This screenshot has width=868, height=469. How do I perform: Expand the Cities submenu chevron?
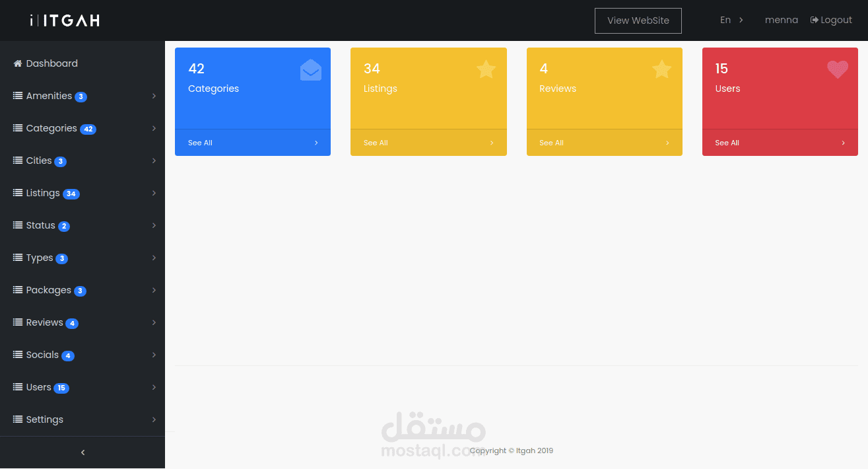(154, 161)
